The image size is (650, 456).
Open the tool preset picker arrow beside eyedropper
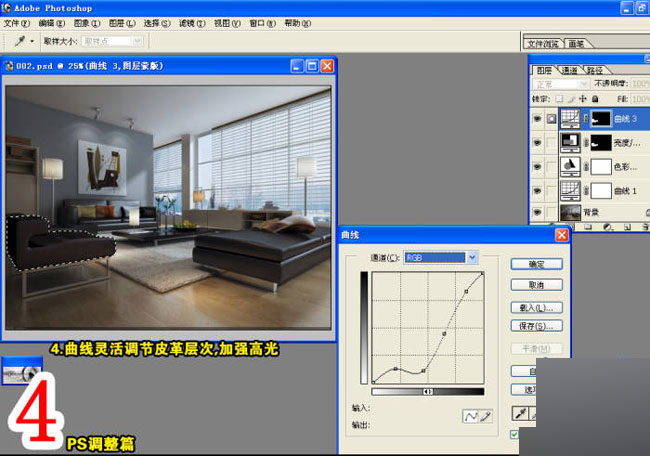click(32, 41)
